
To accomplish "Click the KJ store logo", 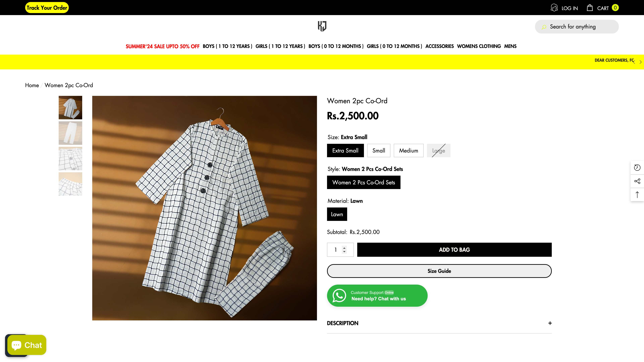I will coord(322,26).
